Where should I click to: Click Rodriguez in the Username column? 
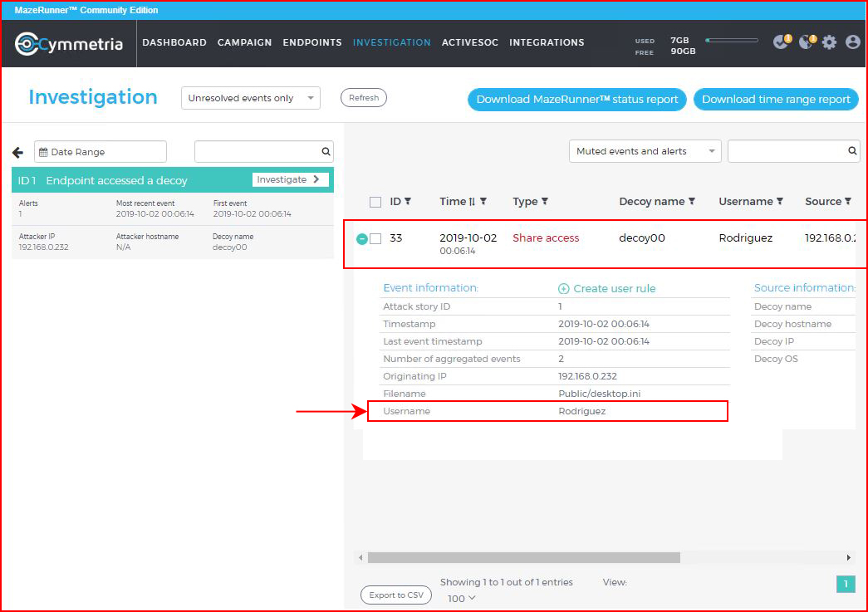pyautogui.click(x=746, y=238)
